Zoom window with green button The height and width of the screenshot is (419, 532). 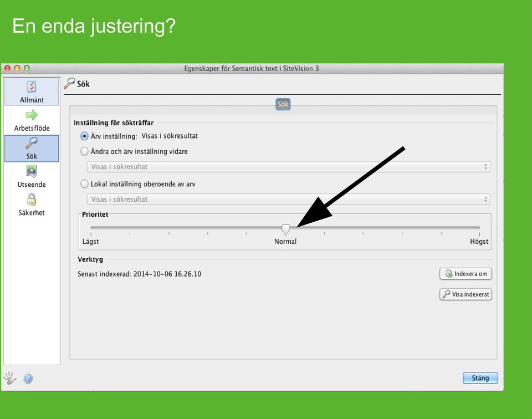coord(27,68)
